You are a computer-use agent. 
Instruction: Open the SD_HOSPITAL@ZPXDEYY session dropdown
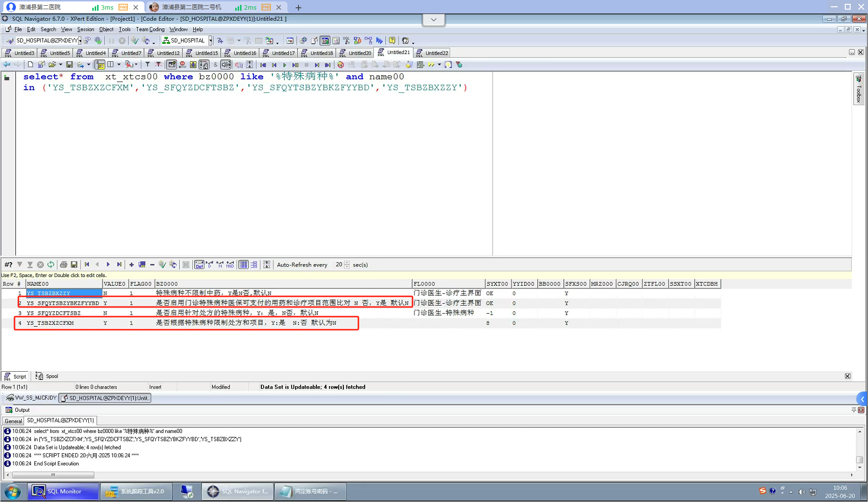point(80,41)
